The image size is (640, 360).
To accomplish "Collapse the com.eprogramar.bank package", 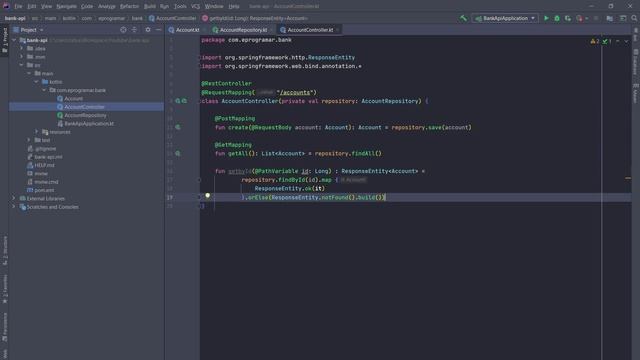I will click(44, 90).
